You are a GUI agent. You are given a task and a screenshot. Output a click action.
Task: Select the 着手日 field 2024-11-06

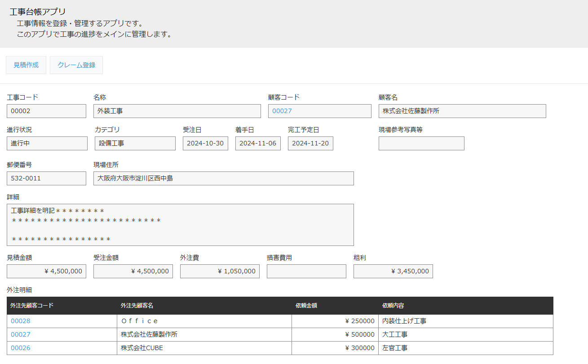pyautogui.click(x=258, y=144)
